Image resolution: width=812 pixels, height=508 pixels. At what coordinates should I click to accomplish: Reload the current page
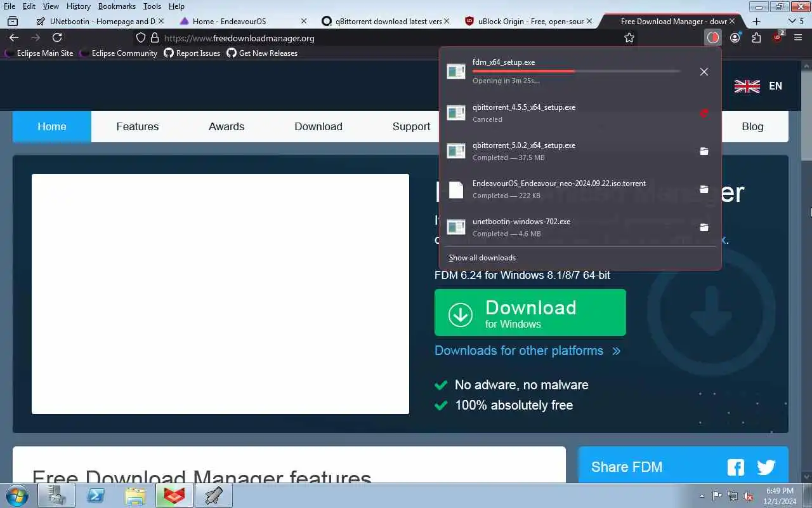[57, 37]
